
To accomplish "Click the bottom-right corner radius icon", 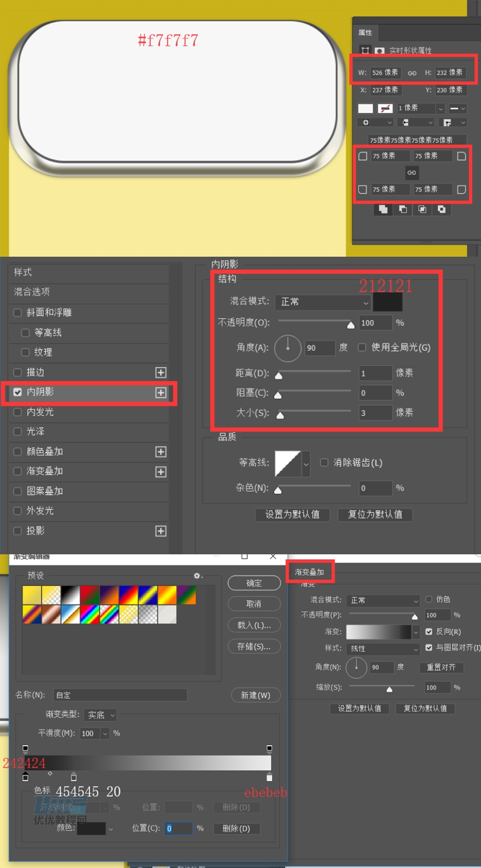I will tap(462, 189).
